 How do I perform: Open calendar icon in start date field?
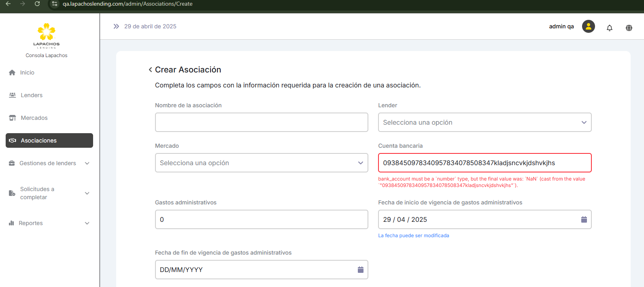coord(584,219)
